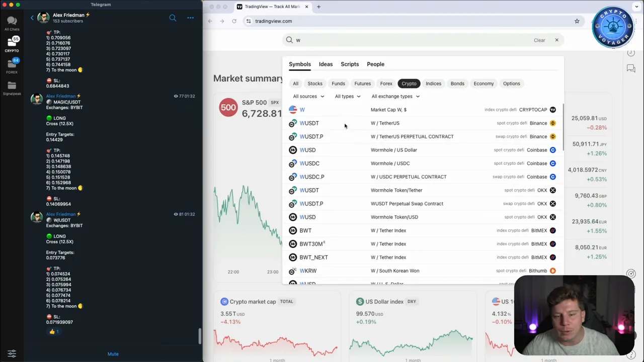The width and height of the screenshot is (644, 362).
Task: Go back in the browser
Action: pyautogui.click(x=210, y=21)
